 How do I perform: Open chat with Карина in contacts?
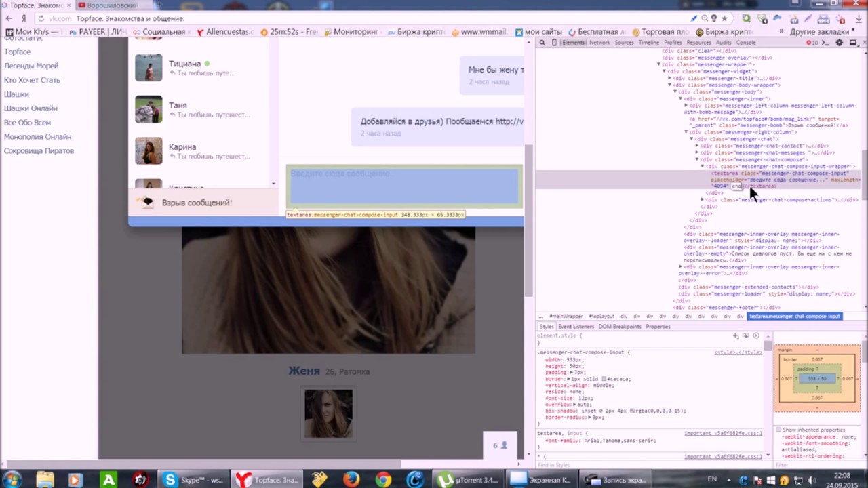(x=200, y=151)
